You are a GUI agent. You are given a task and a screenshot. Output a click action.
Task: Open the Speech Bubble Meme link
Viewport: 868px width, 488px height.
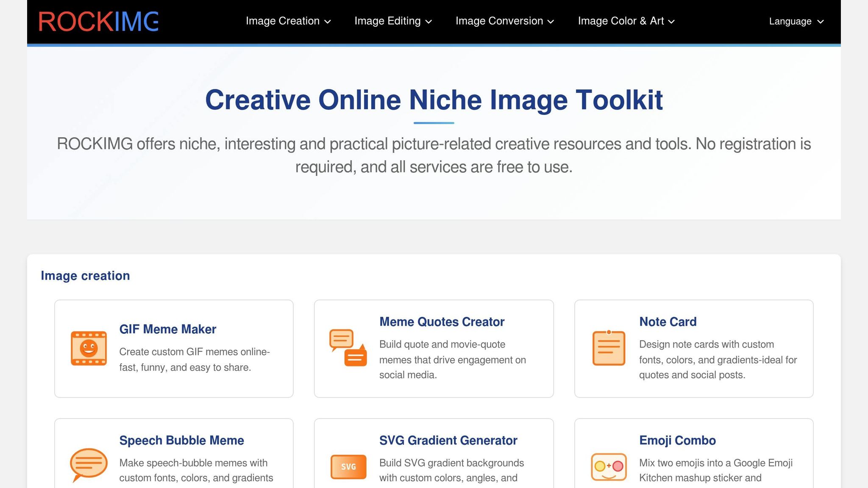181,441
